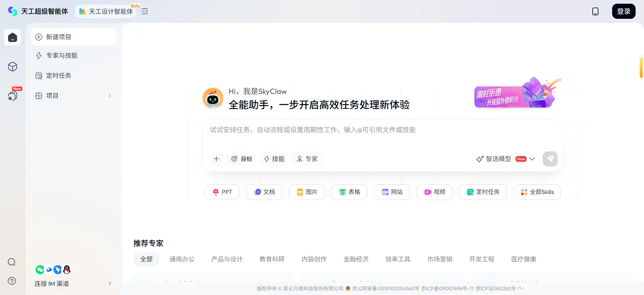Click the search icon in the left rail
Viewport: 644px width, 295px height.
[12, 262]
